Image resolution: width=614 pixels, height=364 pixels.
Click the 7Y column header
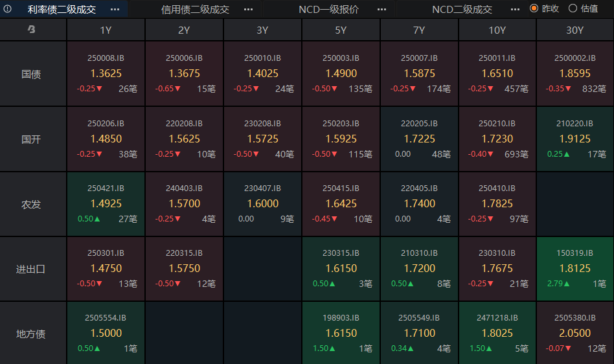419,30
